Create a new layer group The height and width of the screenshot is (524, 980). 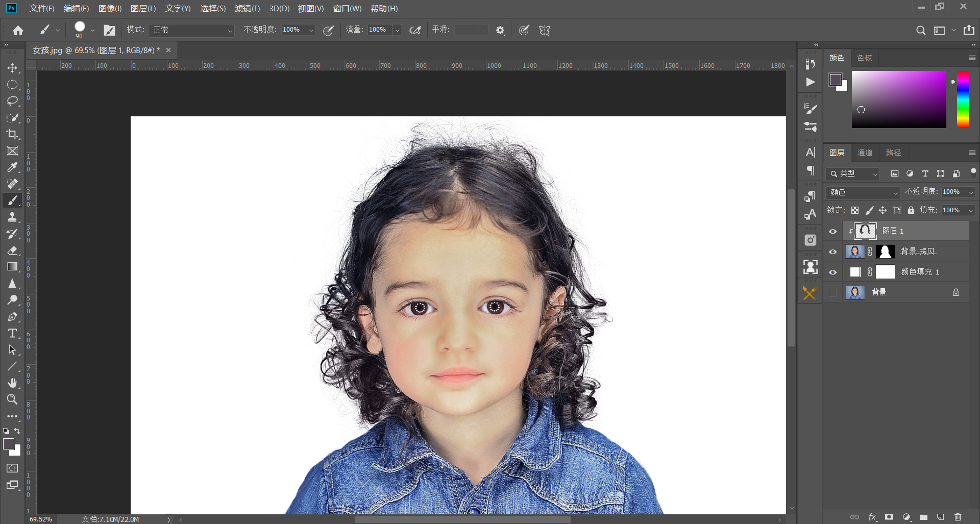(923, 517)
